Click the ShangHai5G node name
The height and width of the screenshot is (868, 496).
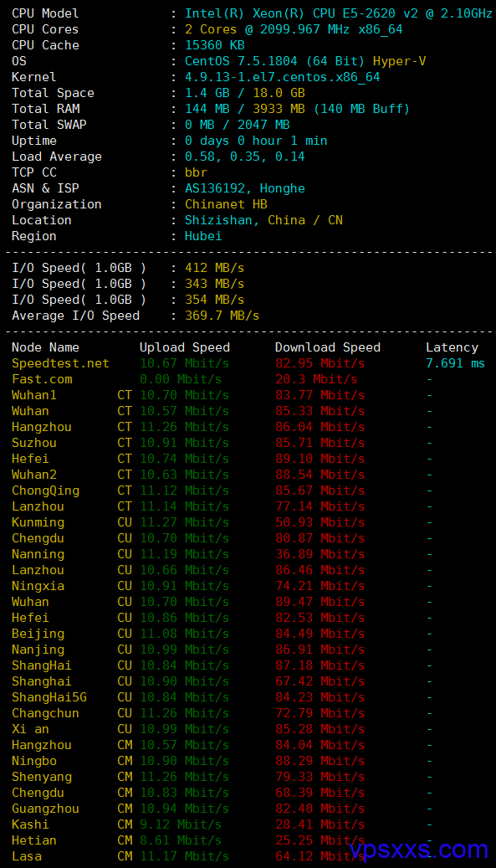[49, 697]
